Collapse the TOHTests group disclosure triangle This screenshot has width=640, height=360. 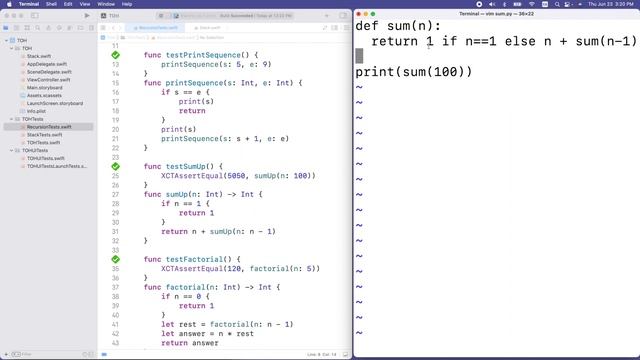(x=11, y=119)
